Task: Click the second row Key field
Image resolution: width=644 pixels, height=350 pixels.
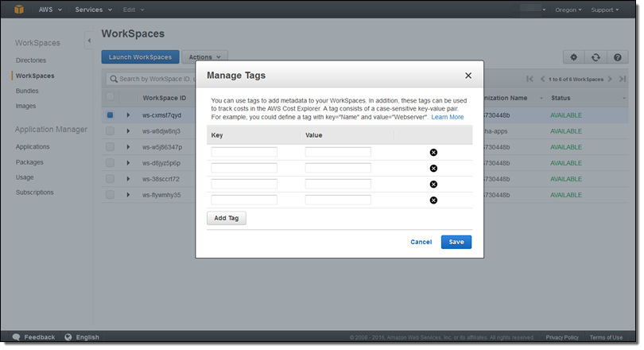Action: [x=244, y=168]
